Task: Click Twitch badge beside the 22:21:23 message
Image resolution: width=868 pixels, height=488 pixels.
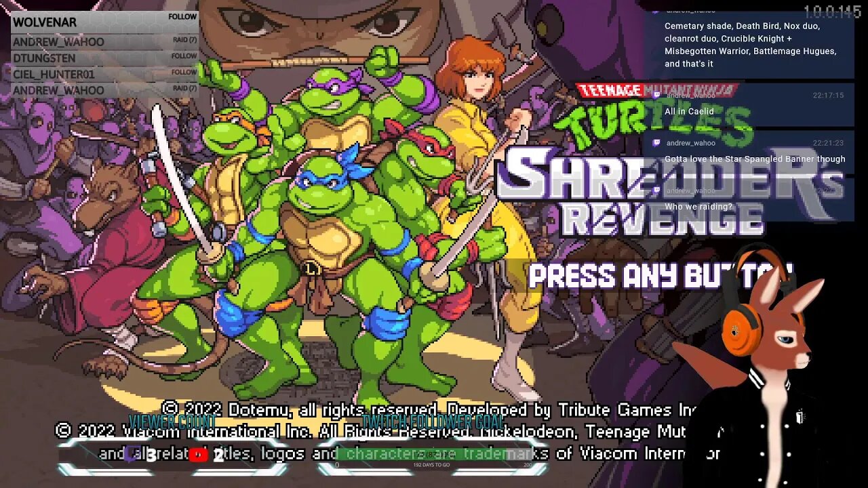Action: coord(656,143)
